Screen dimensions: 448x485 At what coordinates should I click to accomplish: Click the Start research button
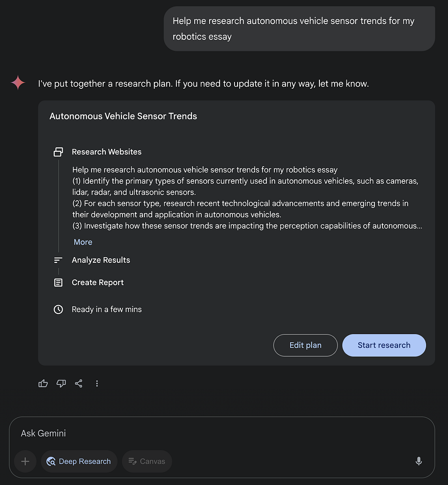pos(384,345)
